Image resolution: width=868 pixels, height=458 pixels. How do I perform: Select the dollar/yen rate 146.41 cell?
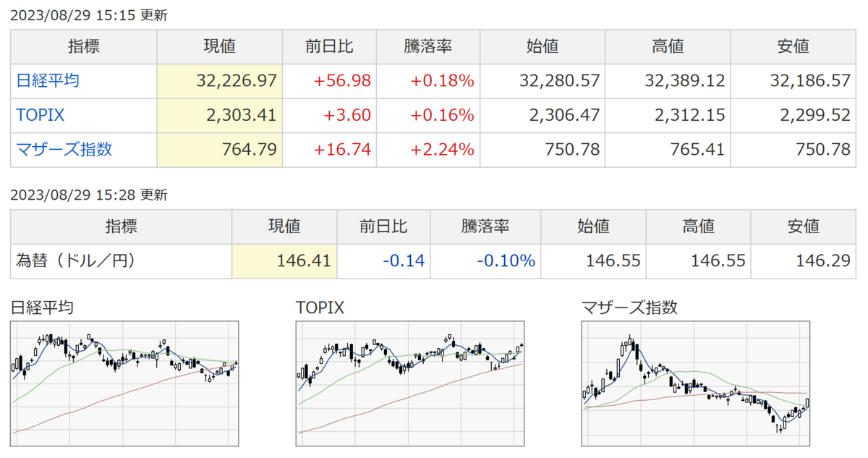click(285, 260)
